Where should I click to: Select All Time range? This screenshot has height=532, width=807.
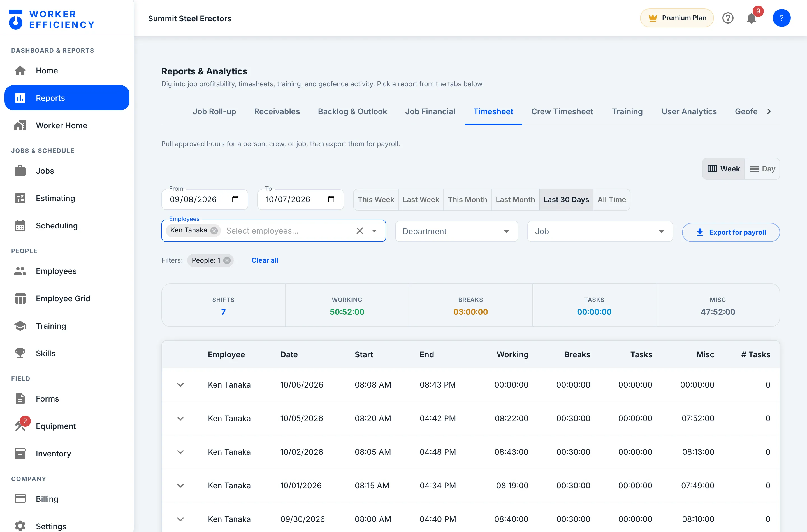(611, 199)
